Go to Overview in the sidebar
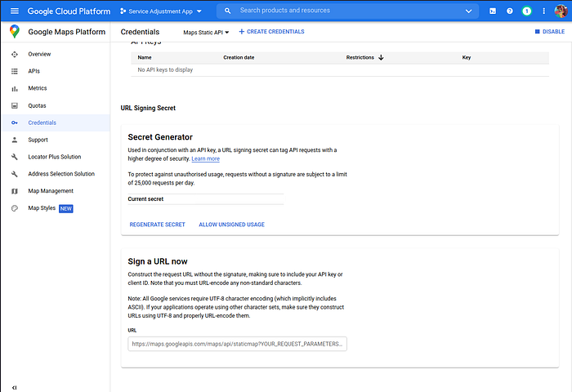The image size is (572, 392). 39,55
